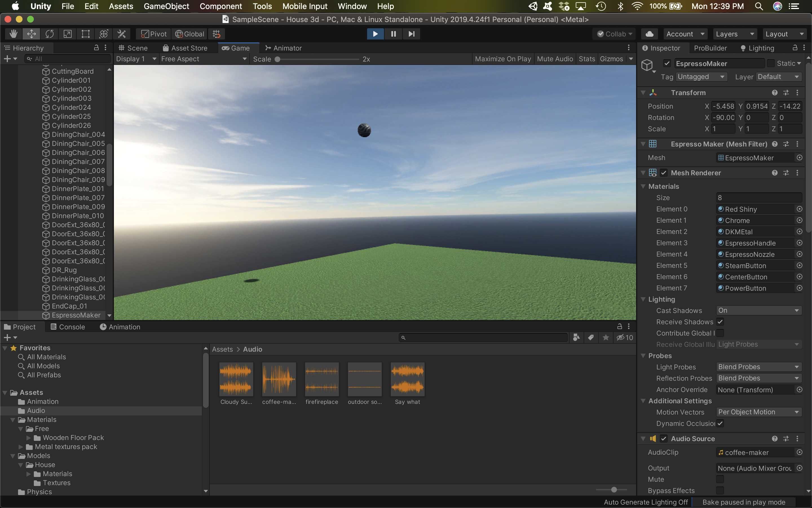The width and height of the screenshot is (812, 508).
Task: Enable Contribute Global Illumination checkbox
Action: [x=720, y=333]
